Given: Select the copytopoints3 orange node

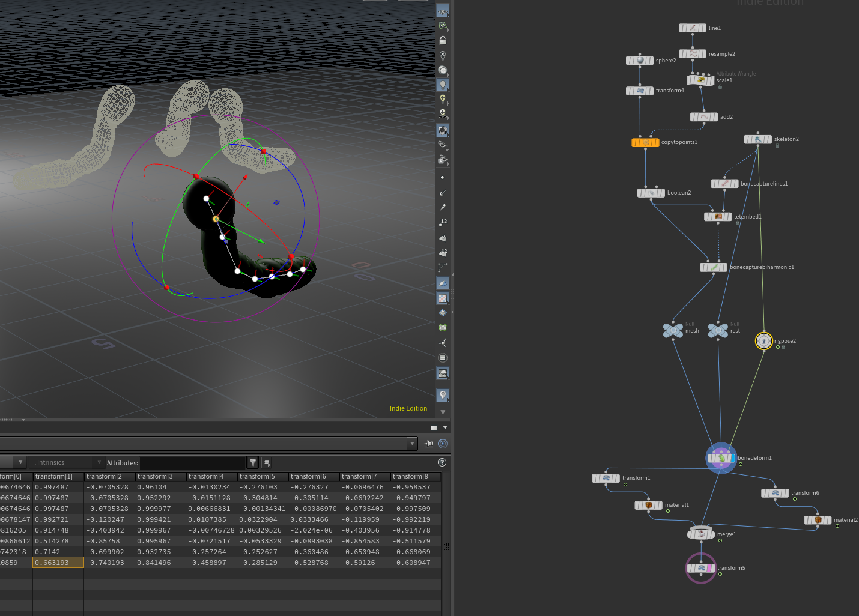Looking at the screenshot, I should point(645,142).
